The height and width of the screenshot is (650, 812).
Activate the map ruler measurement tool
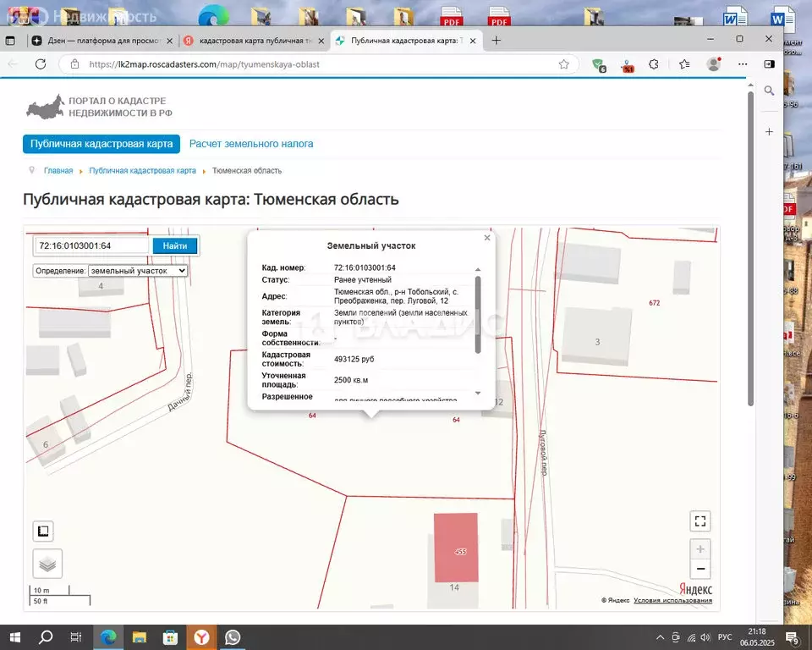point(43,532)
